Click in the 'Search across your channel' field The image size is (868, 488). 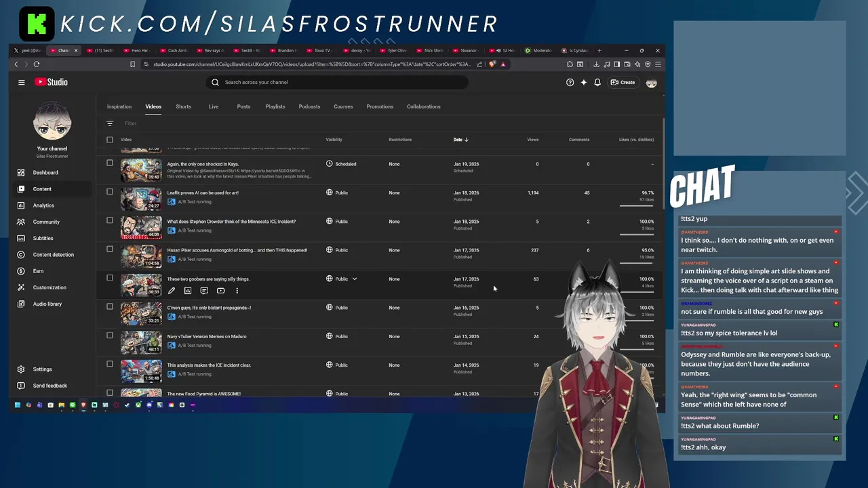click(x=337, y=82)
